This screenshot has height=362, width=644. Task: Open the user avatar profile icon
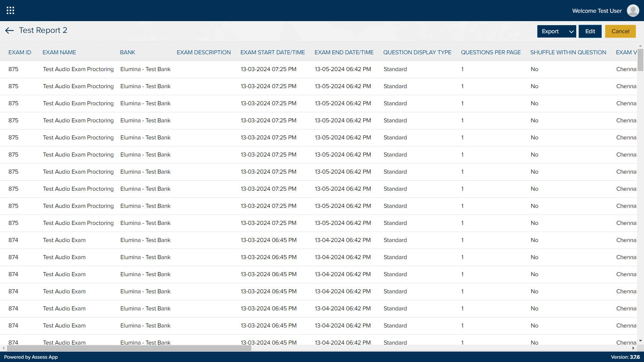[633, 10]
